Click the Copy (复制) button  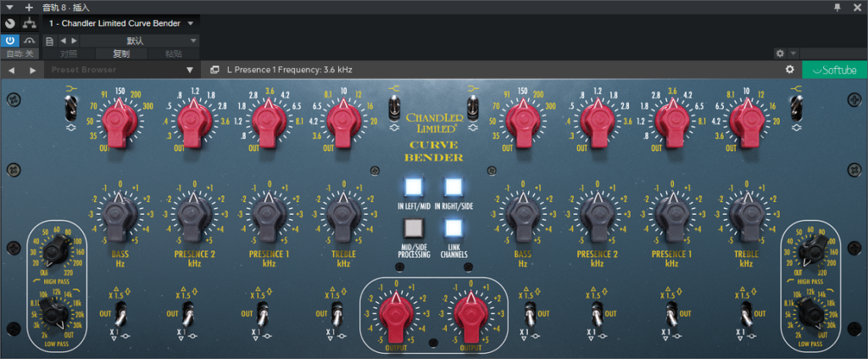tap(121, 53)
